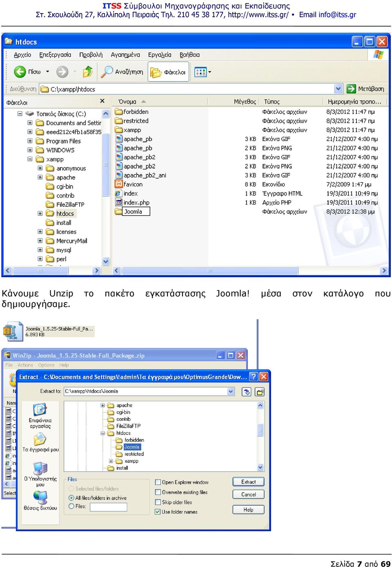Open the address bar dropdown arrow

point(338,89)
